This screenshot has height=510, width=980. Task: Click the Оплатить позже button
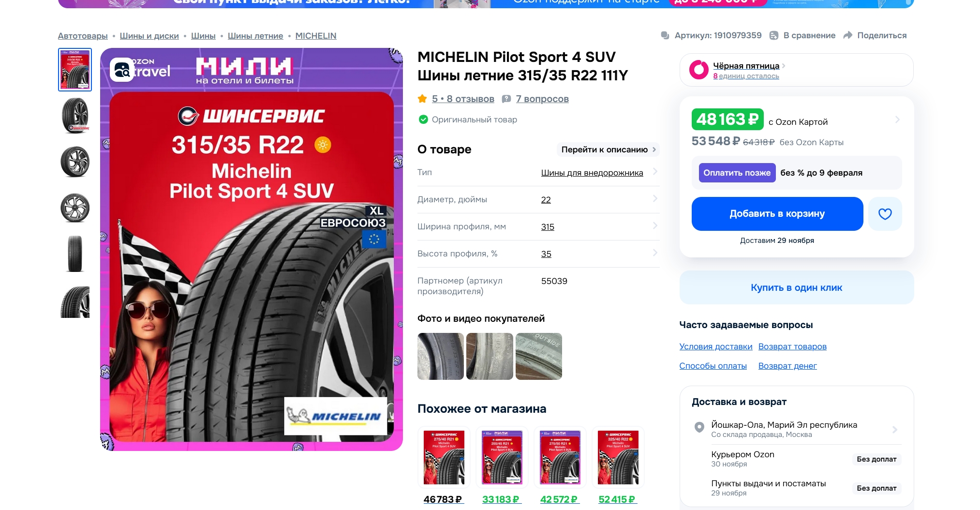click(737, 173)
